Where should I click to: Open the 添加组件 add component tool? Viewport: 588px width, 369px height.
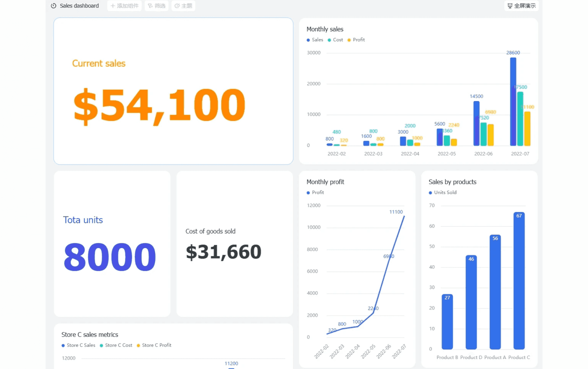click(x=124, y=6)
